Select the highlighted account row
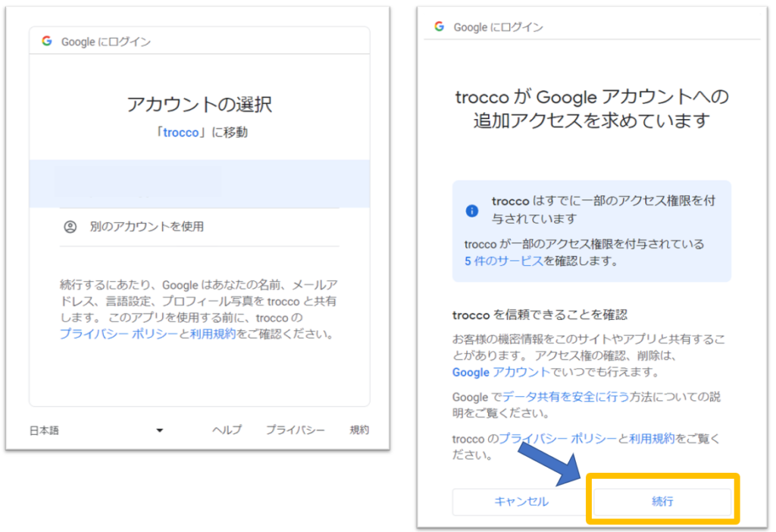The image size is (776, 532). [x=199, y=183]
